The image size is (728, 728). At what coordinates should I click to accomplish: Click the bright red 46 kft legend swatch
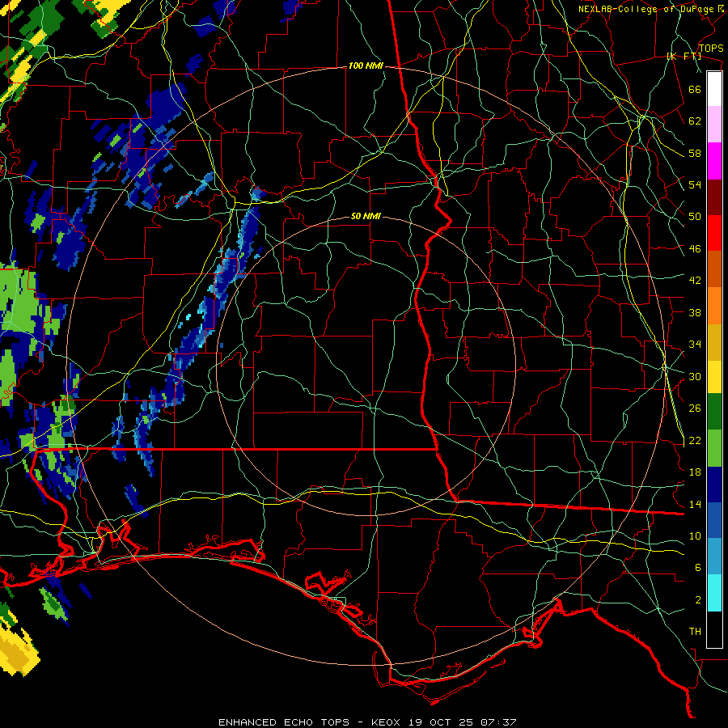(x=714, y=233)
